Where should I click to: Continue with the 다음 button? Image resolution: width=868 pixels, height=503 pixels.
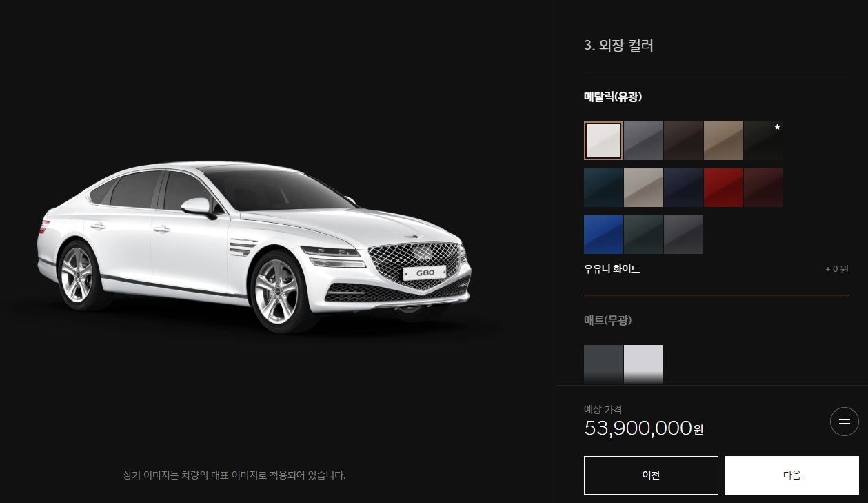792,475
